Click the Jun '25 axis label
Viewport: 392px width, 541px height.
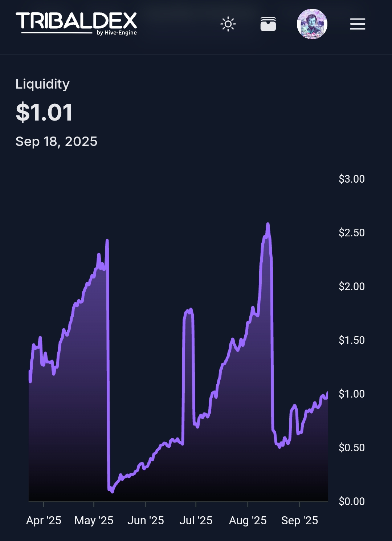coord(146,520)
